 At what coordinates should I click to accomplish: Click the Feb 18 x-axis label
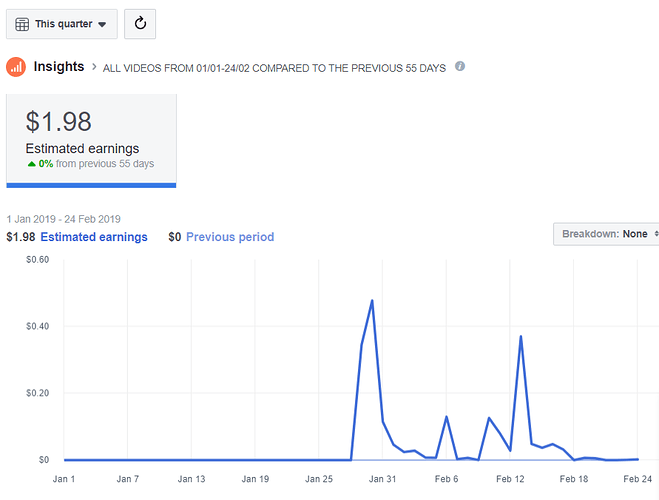point(574,479)
